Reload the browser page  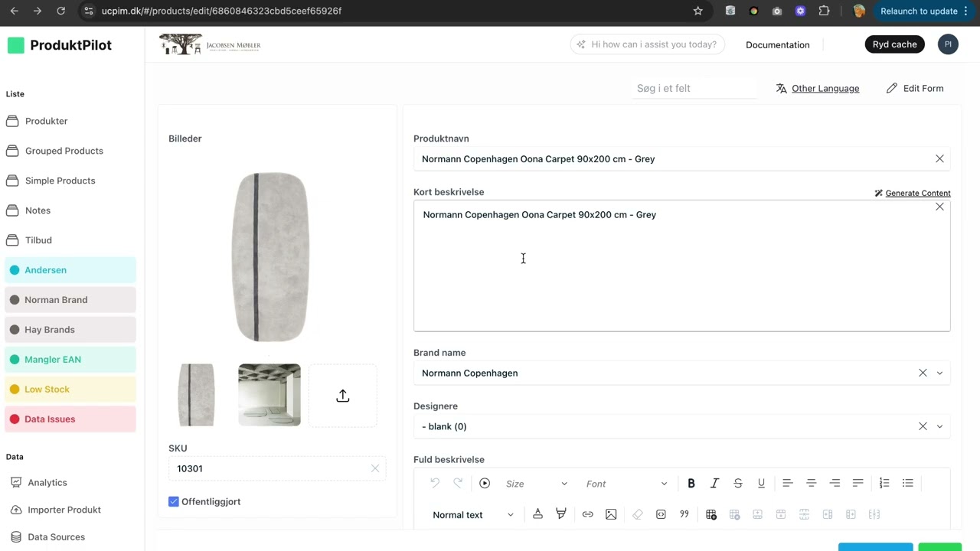pyautogui.click(x=61, y=11)
